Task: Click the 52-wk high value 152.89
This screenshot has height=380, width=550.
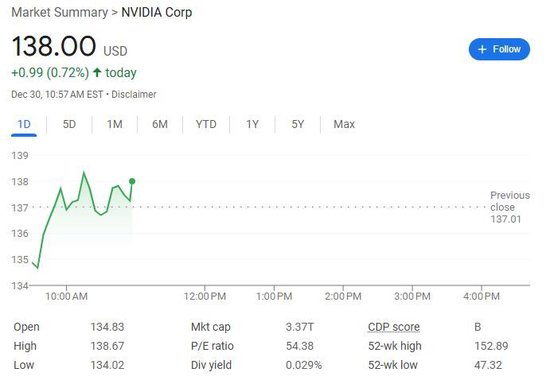Action: click(491, 346)
